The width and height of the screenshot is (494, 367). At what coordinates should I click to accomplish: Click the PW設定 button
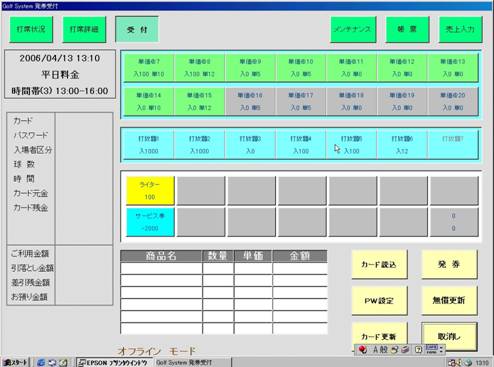point(379,301)
